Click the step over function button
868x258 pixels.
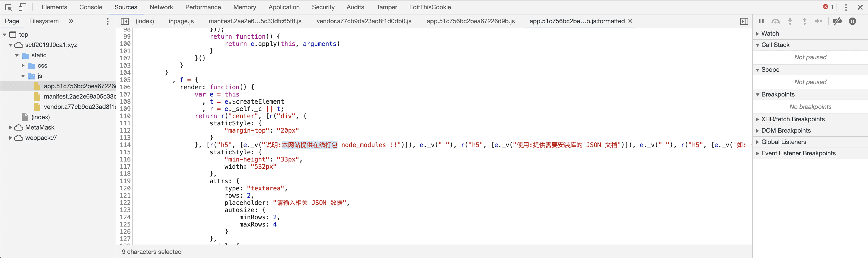[x=776, y=21]
